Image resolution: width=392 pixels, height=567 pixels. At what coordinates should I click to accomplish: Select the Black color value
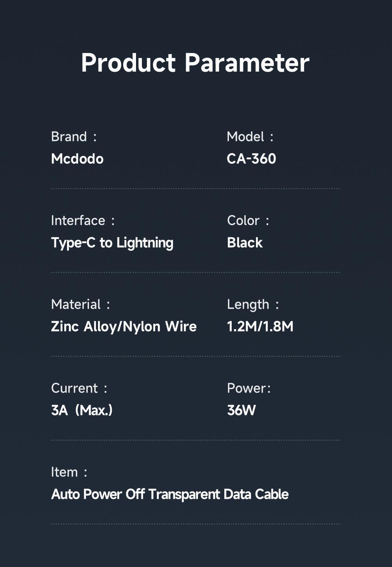[245, 243]
